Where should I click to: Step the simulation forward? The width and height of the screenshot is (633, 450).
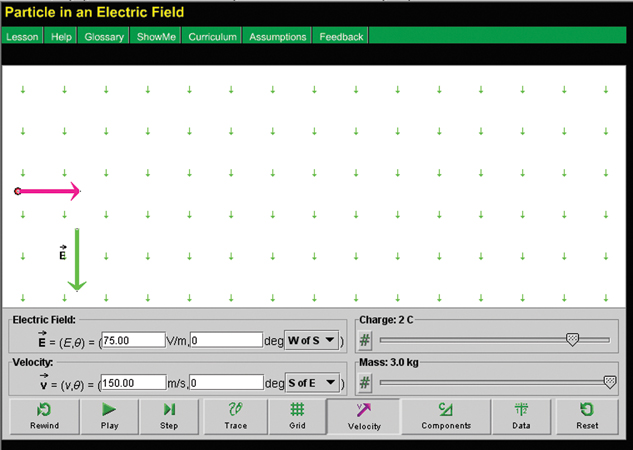pyautogui.click(x=169, y=417)
